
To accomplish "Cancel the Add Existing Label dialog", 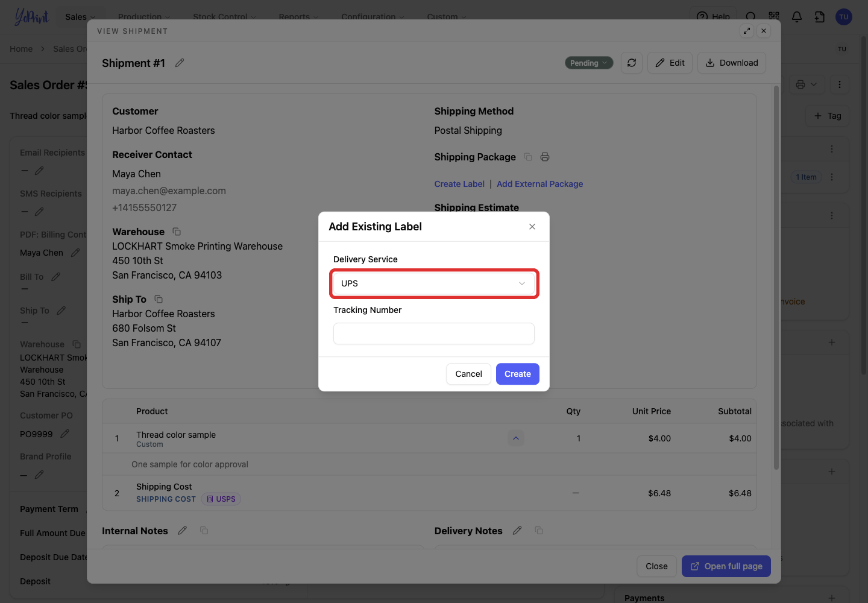I will click(x=468, y=374).
